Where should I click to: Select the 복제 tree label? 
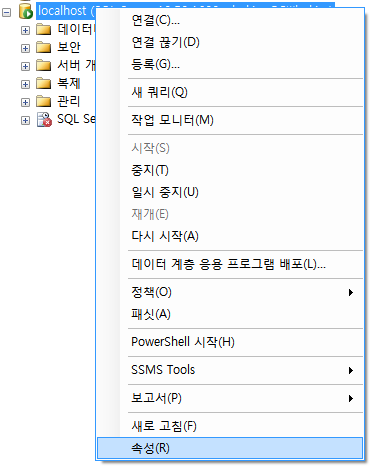pos(69,83)
